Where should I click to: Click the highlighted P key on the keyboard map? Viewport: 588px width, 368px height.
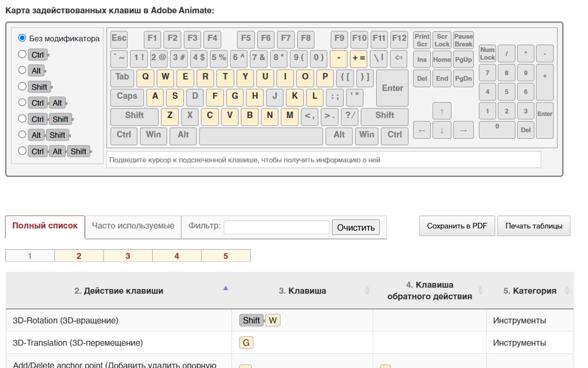coord(325,78)
